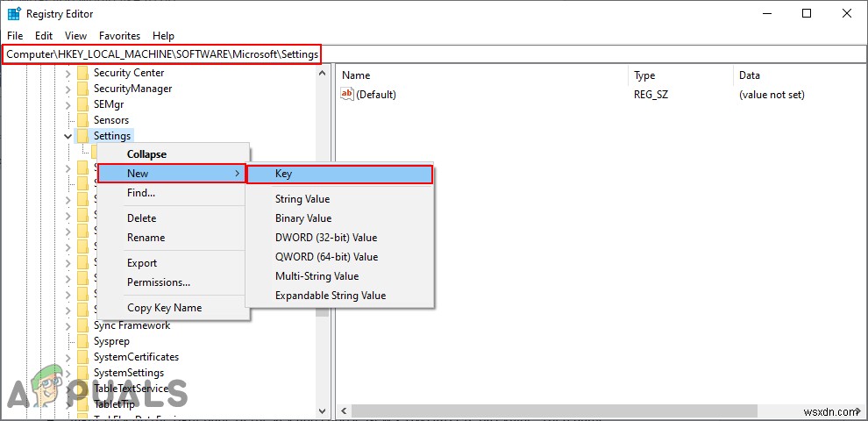Expand the SEMgr key
This screenshot has height=421, width=868.
(x=68, y=104)
